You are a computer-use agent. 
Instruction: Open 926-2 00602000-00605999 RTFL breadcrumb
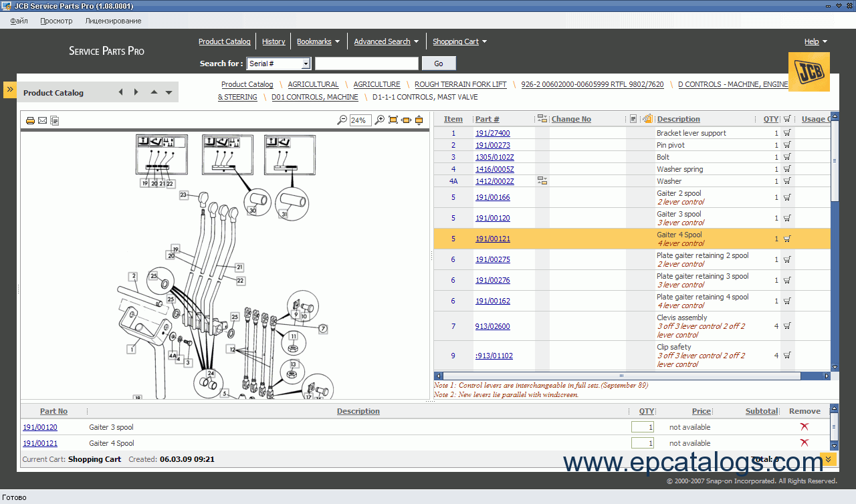(593, 84)
